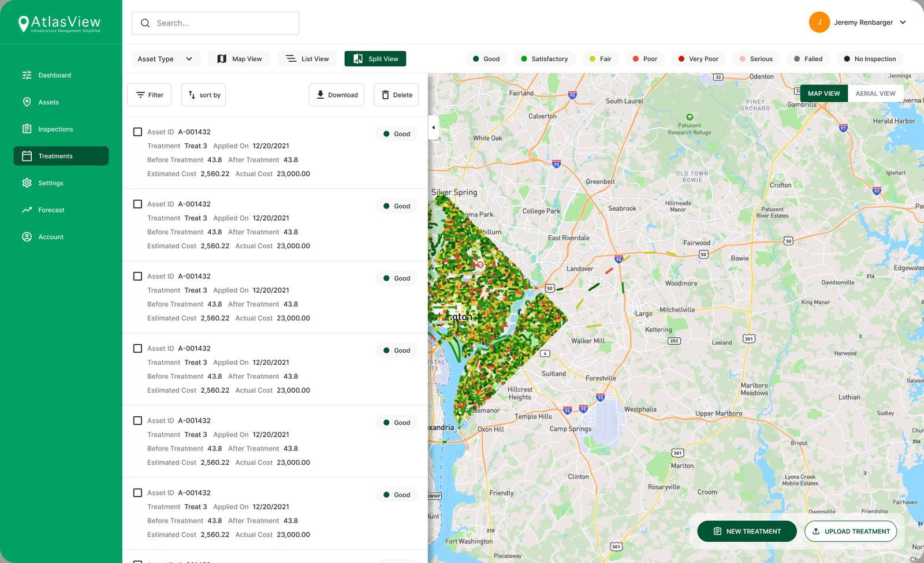Click the Treatments calendar icon in sidebar
Screen dimensions: 924x563
point(27,156)
